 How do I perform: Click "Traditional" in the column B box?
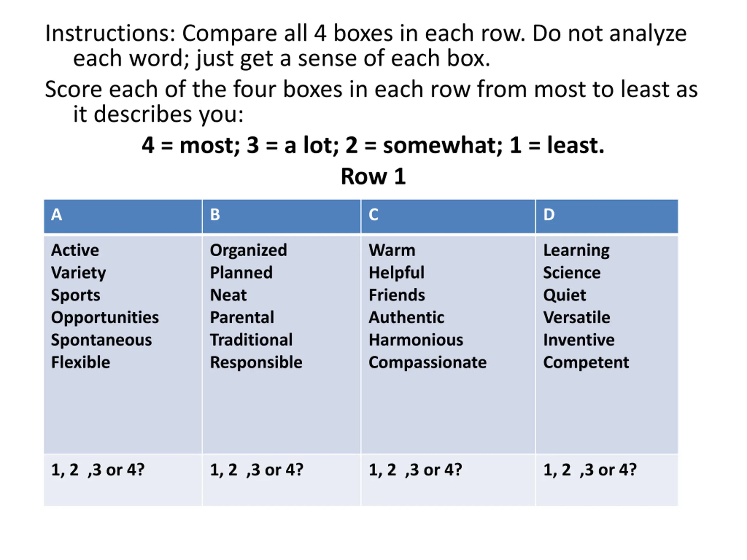251,339
